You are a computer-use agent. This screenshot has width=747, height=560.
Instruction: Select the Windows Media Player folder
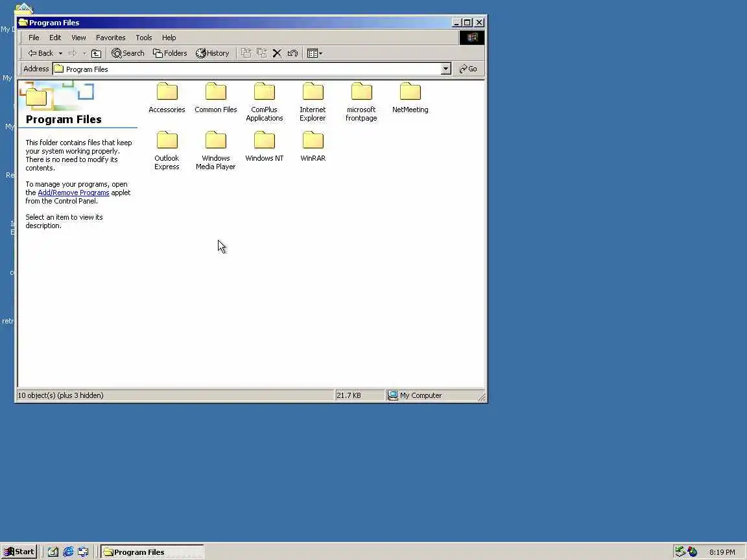(215, 150)
